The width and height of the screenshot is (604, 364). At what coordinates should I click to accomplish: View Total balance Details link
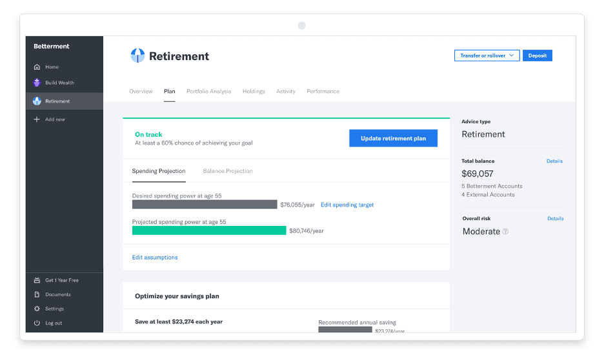(554, 161)
